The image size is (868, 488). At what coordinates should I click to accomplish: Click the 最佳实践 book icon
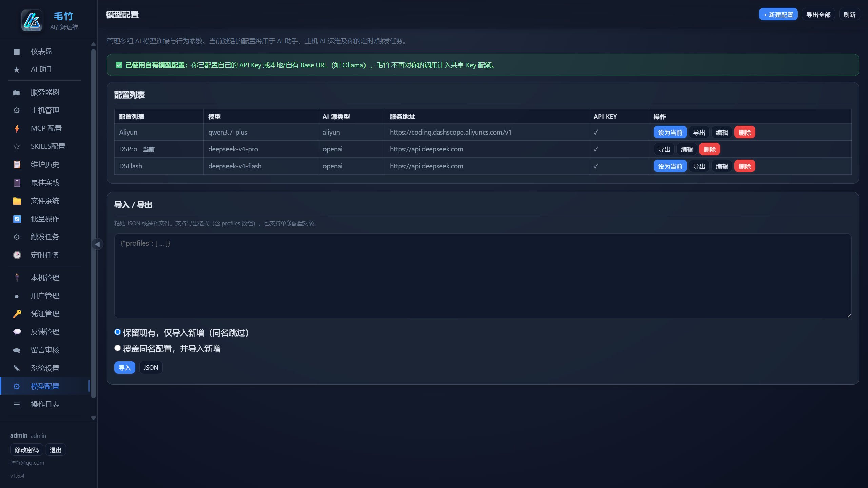point(17,183)
